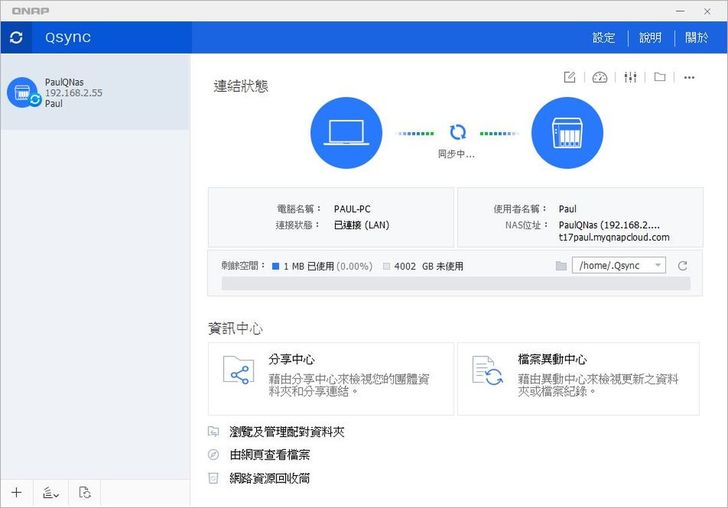Expand the sort dropdown in bottom bar

point(50,493)
